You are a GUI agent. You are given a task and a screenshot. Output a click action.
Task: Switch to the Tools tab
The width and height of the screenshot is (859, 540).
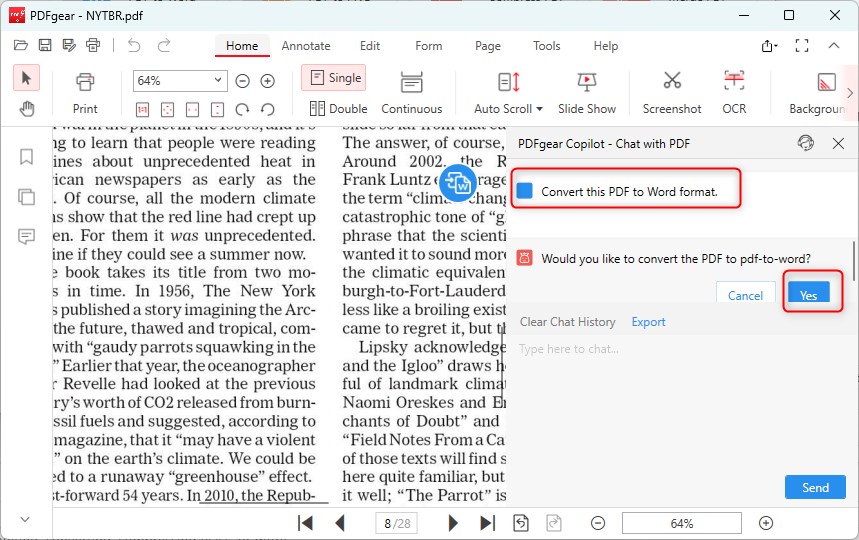click(547, 46)
